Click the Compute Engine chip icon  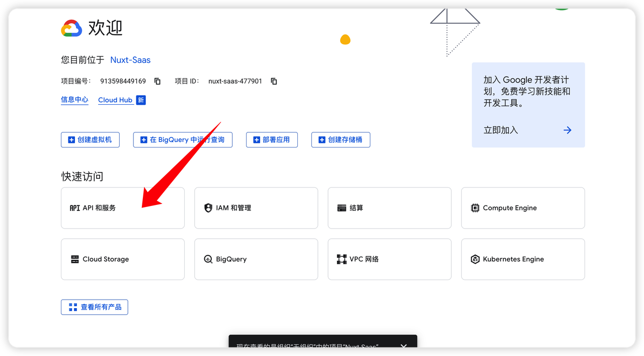(x=475, y=208)
